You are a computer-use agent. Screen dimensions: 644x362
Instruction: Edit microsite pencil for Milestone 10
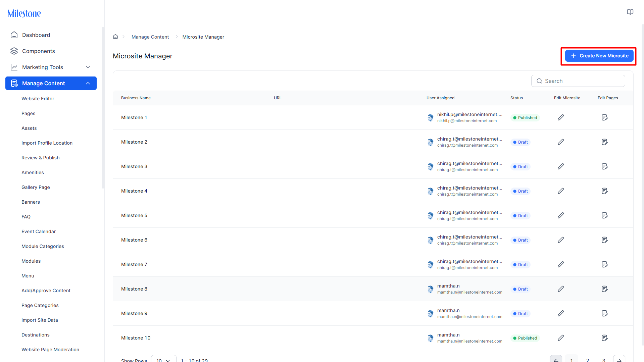(561, 338)
